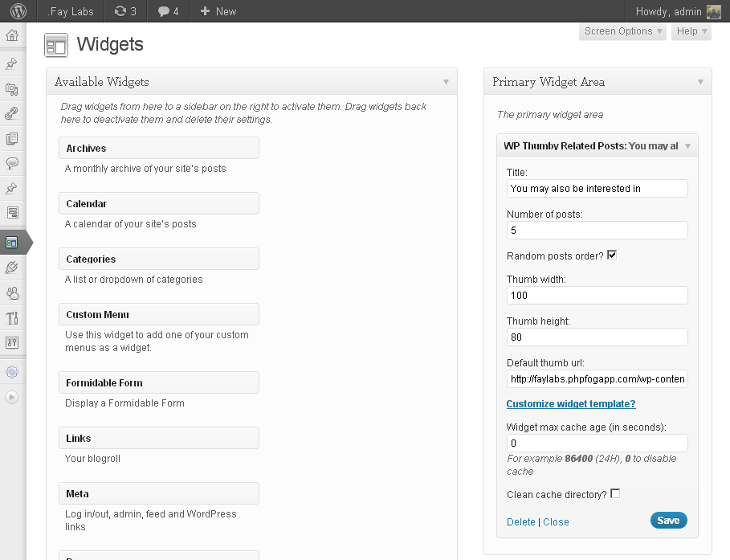The width and height of the screenshot is (730, 560).
Task: Uncheck the Random posts order checkbox
Action: coord(612,255)
